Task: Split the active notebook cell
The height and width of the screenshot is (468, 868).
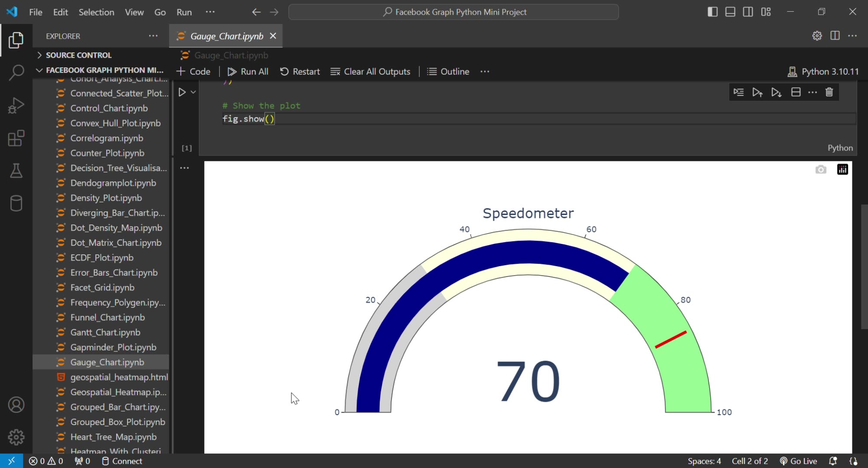Action: click(796, 92)
